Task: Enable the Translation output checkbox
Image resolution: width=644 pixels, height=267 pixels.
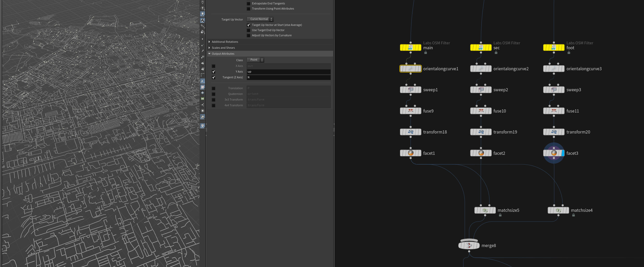Action: pos(213,88)
